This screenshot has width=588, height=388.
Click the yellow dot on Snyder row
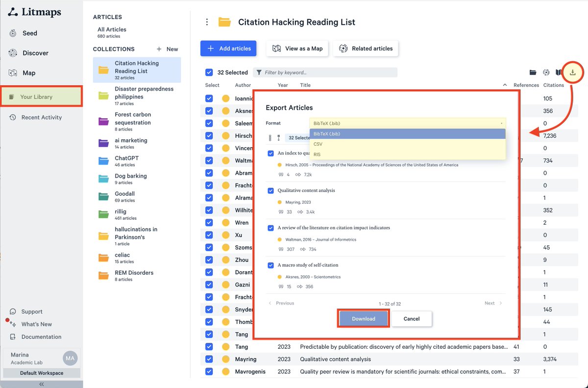point(226,310)
